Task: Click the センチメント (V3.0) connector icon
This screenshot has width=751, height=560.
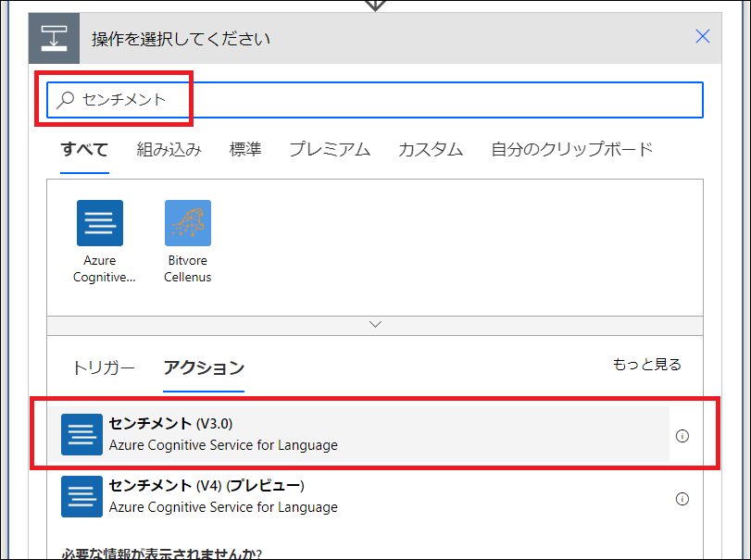Action: tap(81, 435)
